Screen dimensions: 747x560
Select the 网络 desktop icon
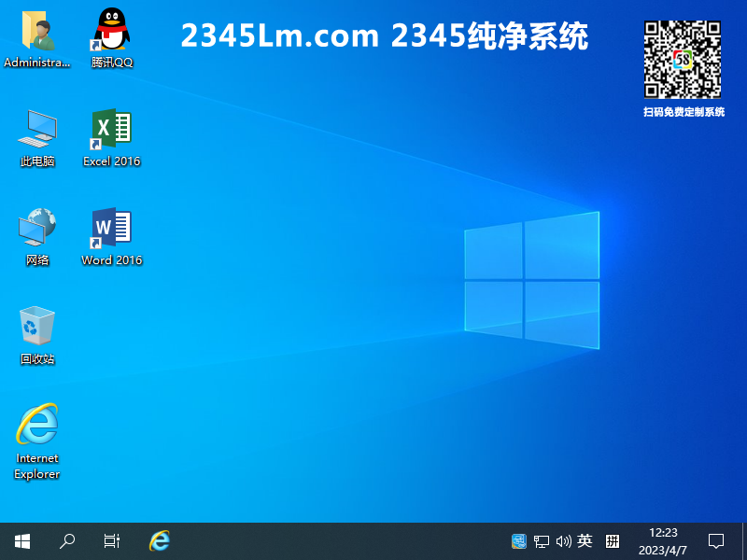[x=37, y=237]
